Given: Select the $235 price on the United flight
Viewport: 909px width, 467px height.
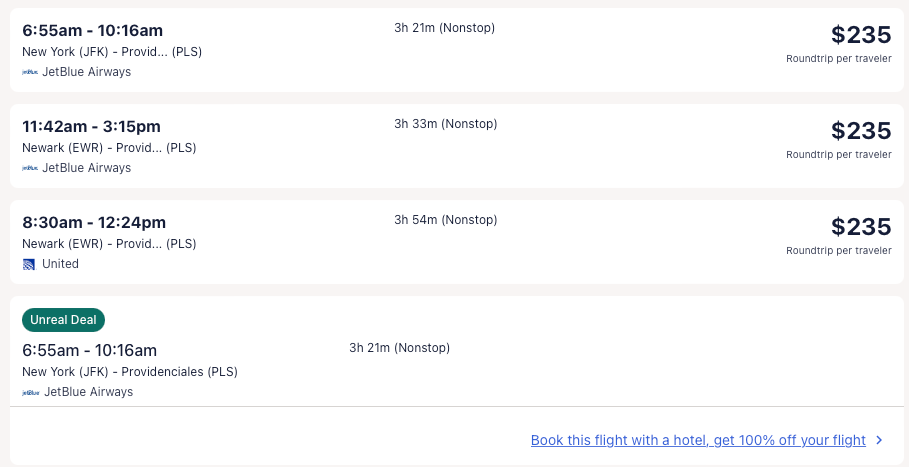Looking at the screenshot, I should tap(860, 227).
